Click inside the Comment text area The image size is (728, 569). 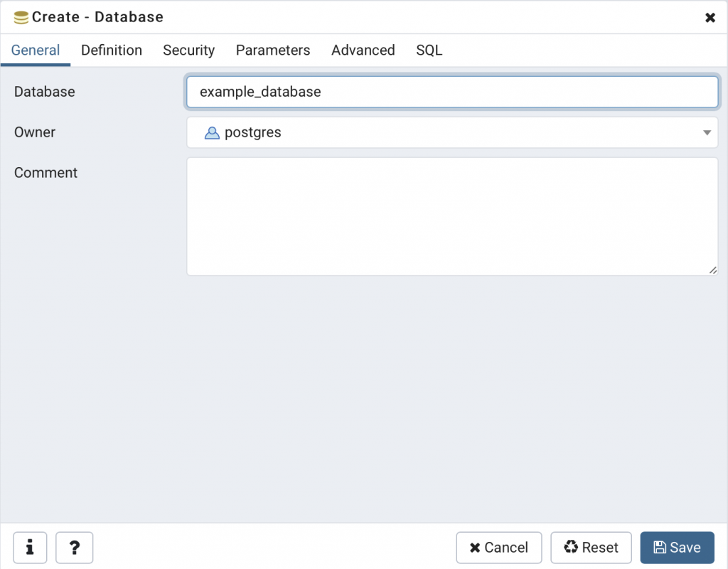(x=452, y=216)
